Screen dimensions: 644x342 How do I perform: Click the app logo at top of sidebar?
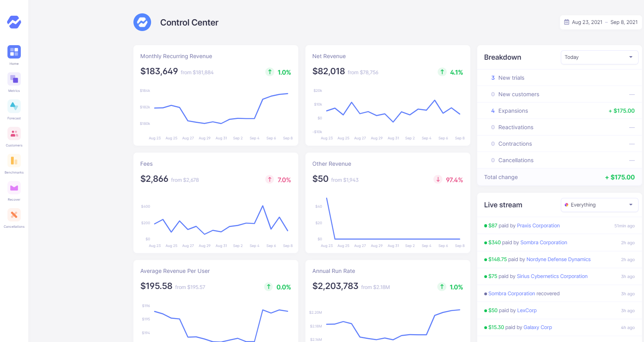(x=14, y=22)
